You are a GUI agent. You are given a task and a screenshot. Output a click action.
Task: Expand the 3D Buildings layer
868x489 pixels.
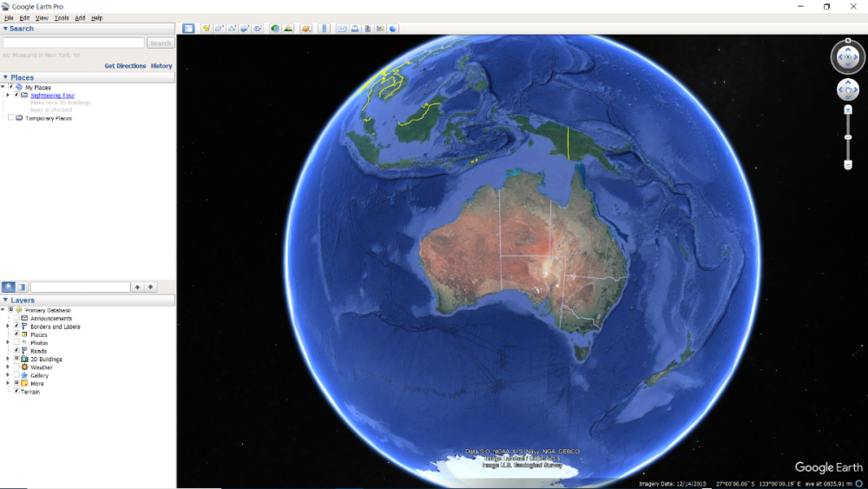(8, 359)
